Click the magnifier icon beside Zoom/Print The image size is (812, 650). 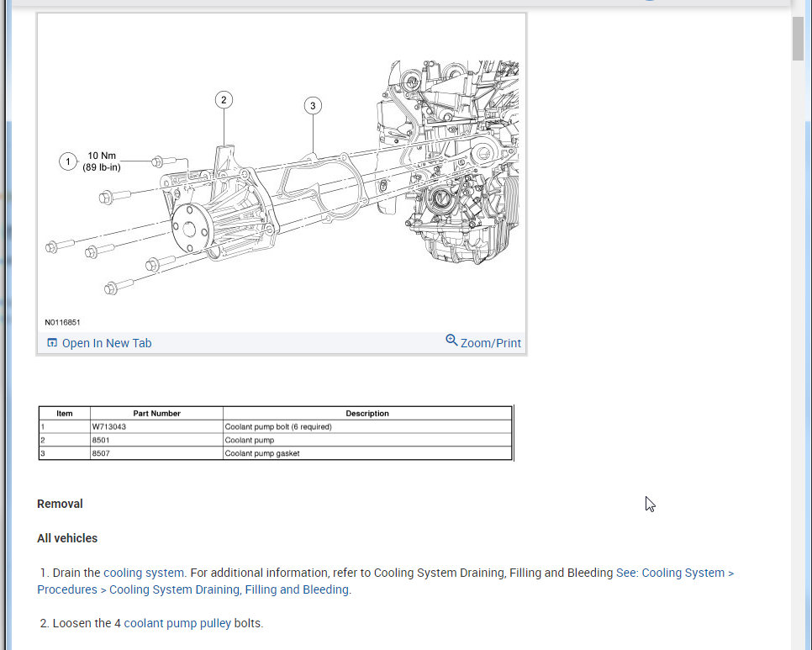pos(451,341)
